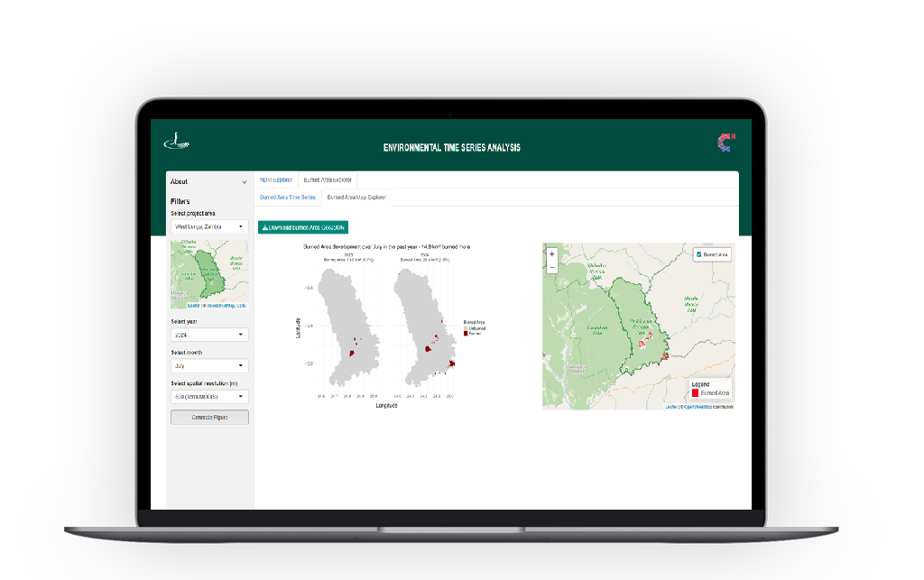Select the Burned Area Explorer tab
Image resolution: width=924 pixels, height=580 pixels.
coord(328,180)
